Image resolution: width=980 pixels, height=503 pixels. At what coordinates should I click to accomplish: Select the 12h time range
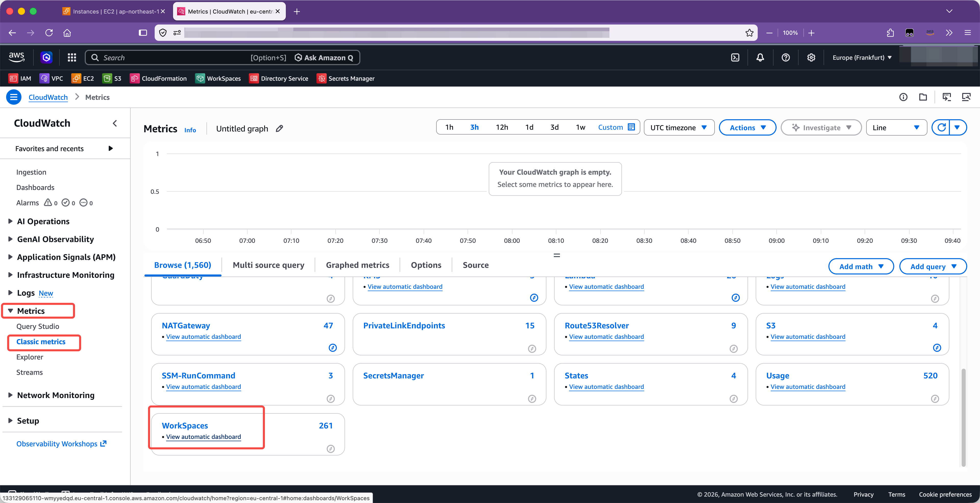tap(502, 127)
